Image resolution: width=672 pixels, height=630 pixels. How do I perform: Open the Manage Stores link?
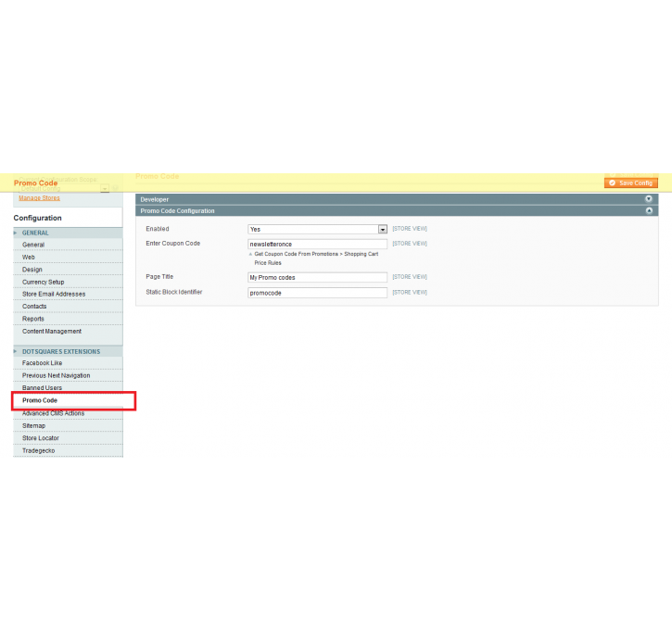pyautogui.click(x=40, y=198)
